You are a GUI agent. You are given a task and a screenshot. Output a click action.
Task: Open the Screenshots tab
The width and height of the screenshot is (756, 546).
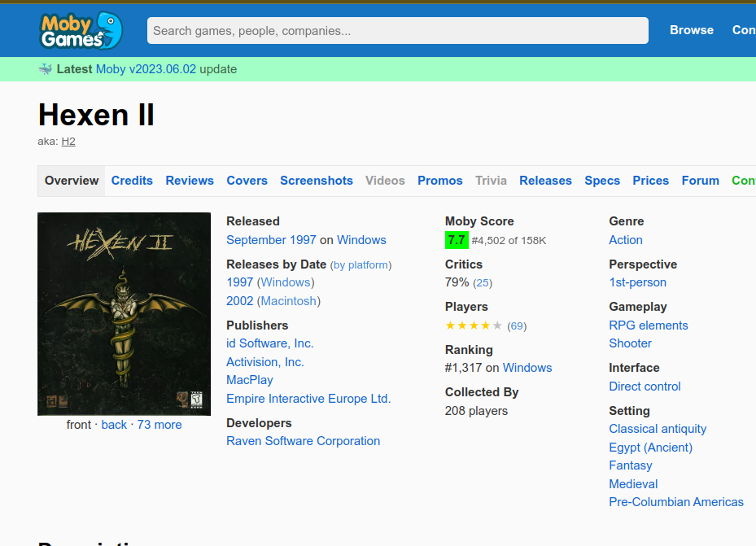coord(317,181)
